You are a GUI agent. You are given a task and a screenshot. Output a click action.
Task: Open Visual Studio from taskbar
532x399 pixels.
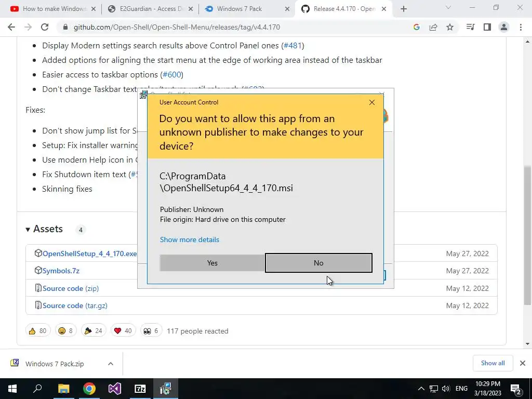115,389
